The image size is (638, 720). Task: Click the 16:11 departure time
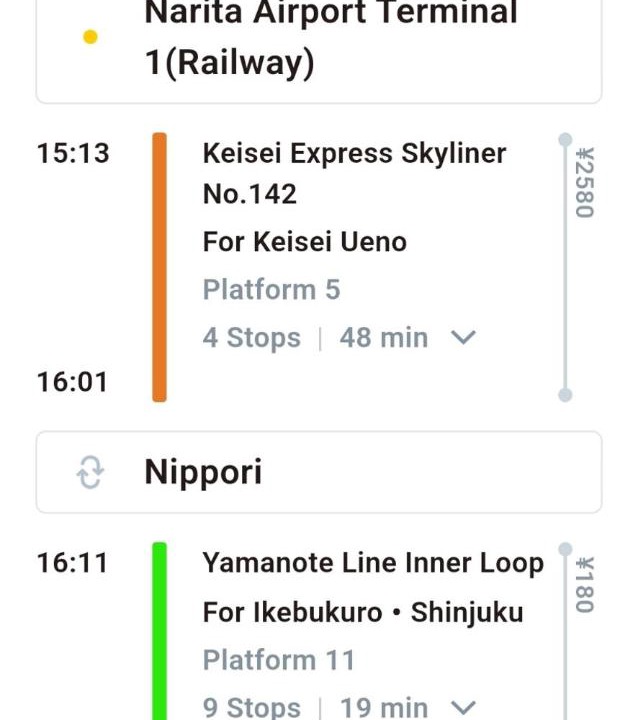pos(72,564)
